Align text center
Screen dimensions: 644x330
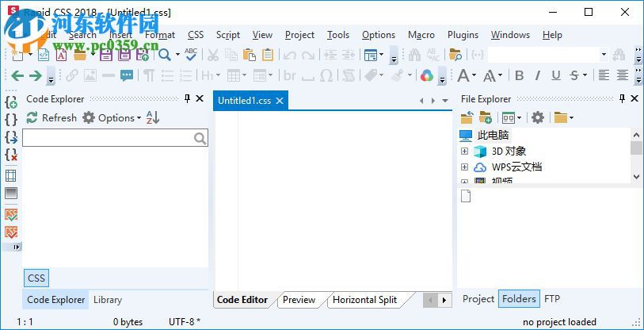[623, 75]
